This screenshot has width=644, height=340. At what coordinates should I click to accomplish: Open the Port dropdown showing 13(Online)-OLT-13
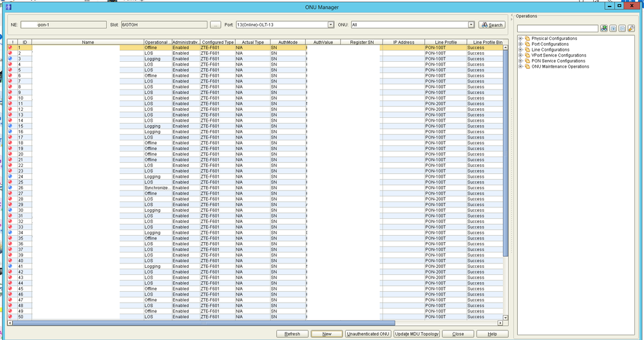pos(330,24)
